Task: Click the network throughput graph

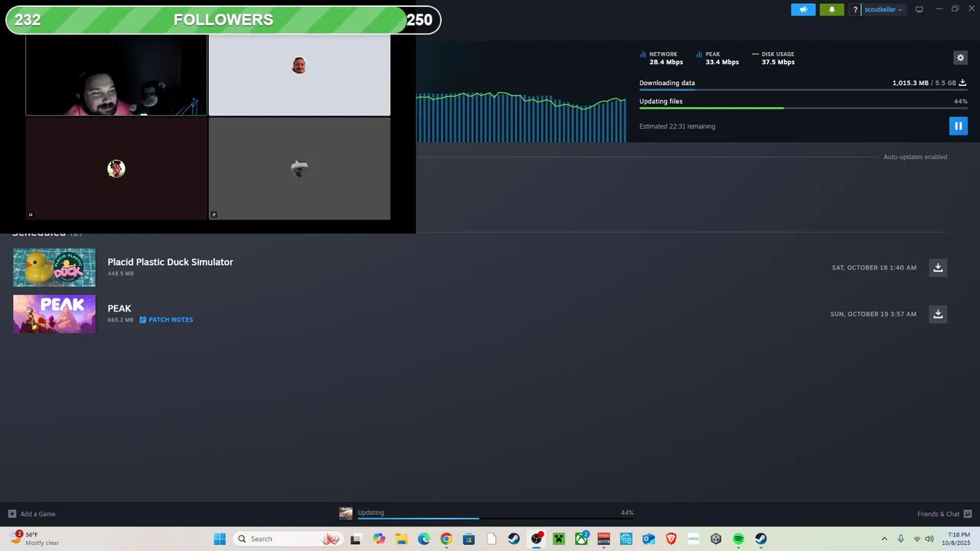Action: tap(521, 116)
